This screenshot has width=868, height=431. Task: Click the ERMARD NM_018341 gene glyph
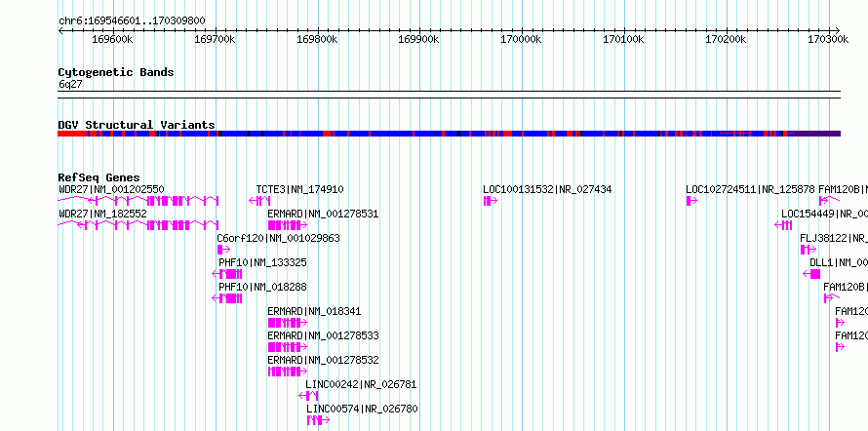288,323
